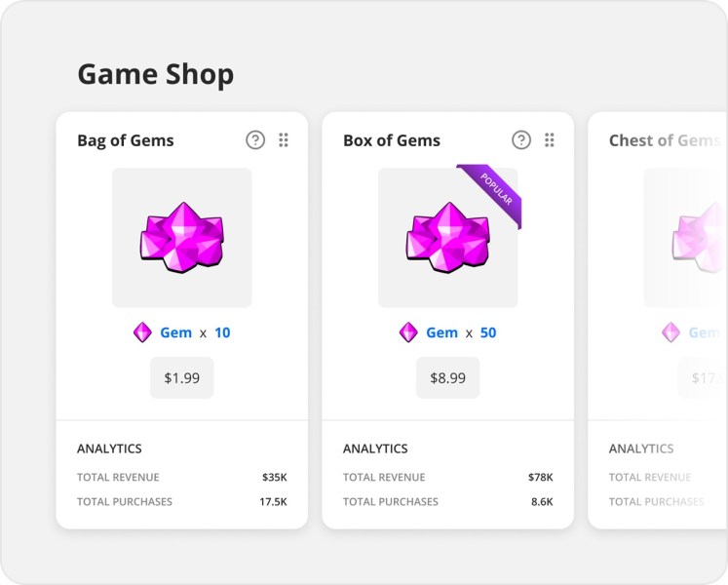The height and width of the screenshot is (585, 728).
Task: Open help for Box of Gems
Action: pos(521,139)
